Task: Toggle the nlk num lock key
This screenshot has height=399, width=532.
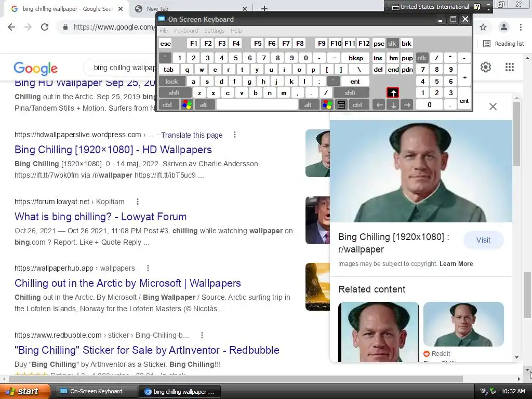Action: (x=422, y=58)
